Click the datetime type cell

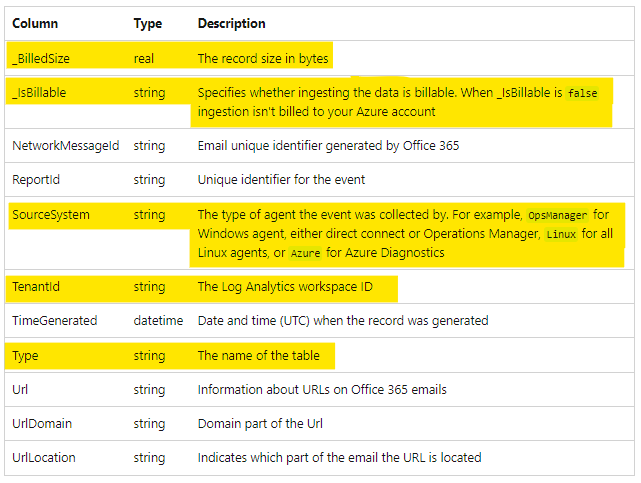158,321
